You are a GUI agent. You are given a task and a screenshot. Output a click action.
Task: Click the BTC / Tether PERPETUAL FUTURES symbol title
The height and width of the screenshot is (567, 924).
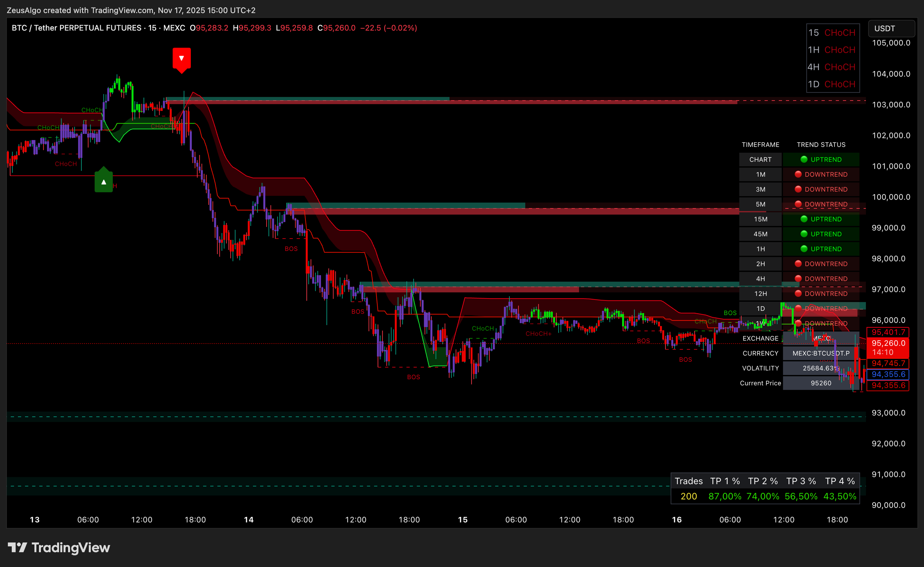(77, 28)
